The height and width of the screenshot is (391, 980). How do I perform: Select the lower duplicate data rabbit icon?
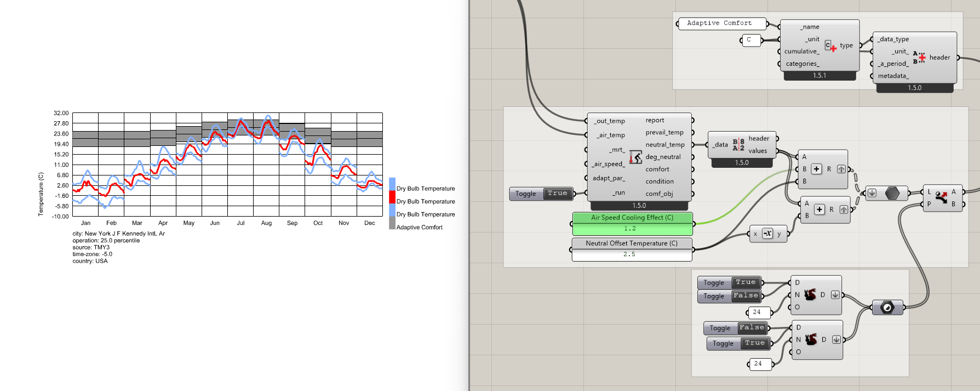pyautogui.click(x=811, y=339)
